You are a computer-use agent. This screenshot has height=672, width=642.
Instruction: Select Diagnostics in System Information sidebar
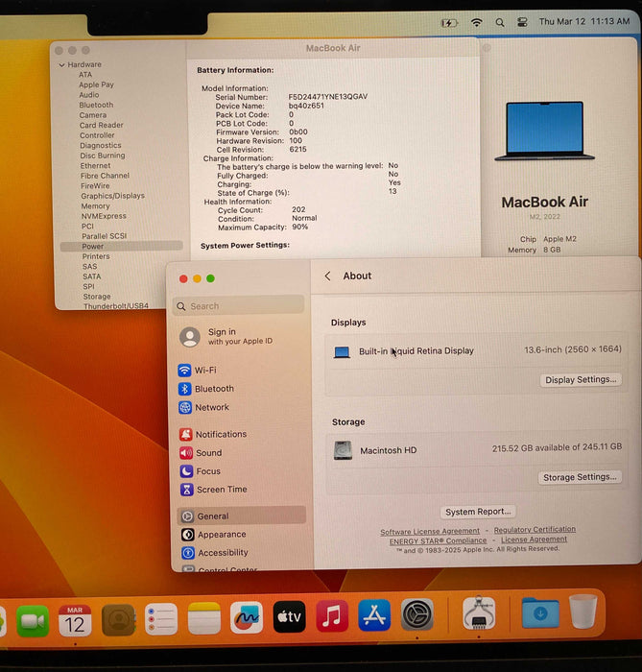point(101,145)
